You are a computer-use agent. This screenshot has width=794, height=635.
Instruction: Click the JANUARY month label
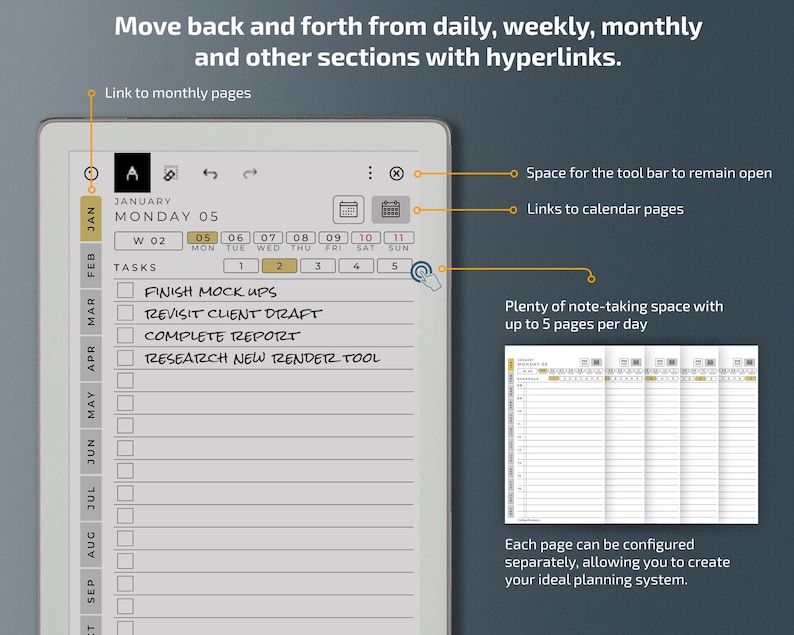click(x=143, y=201)
